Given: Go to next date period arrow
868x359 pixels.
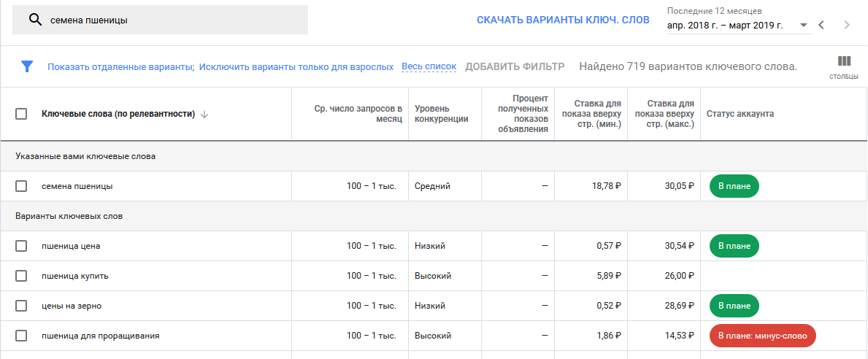Looking at the screenshot, I should [x=847, y=25].
